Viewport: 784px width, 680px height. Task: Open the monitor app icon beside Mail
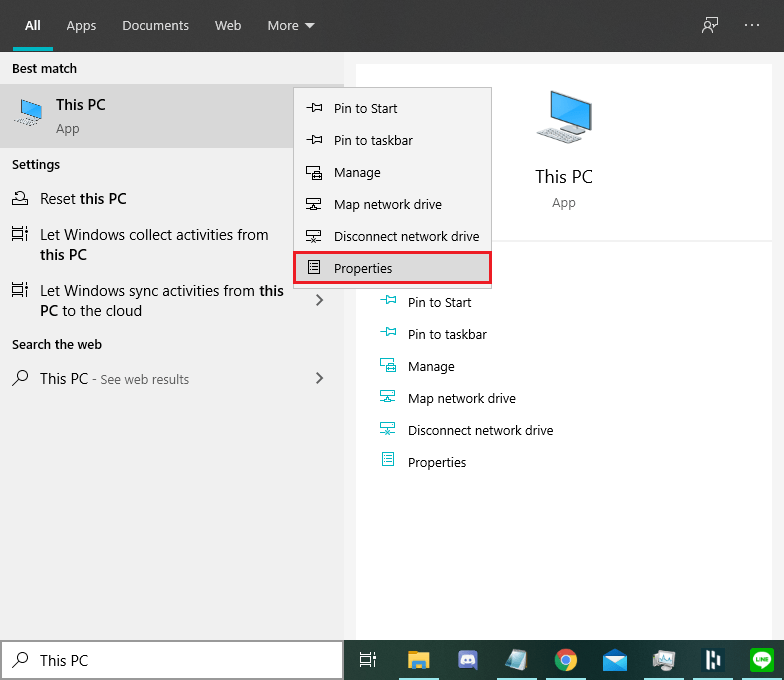coord(664,660)
